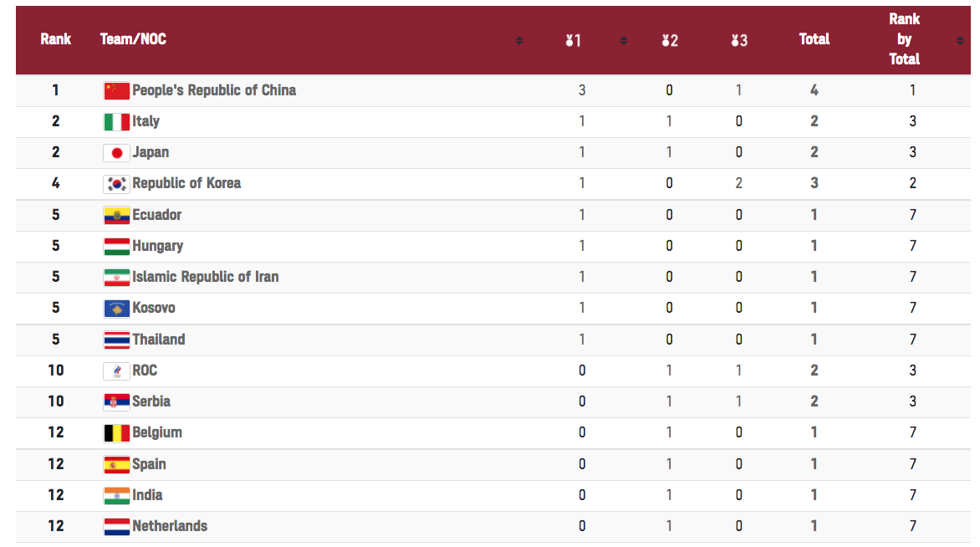
Task: Open the Italy team link
Action: tap(145, 121)
